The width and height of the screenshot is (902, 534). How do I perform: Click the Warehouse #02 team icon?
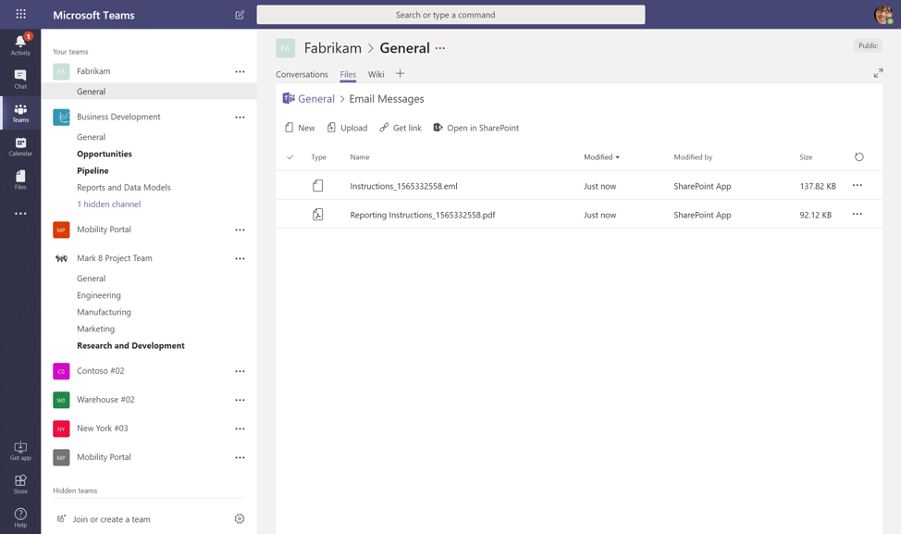coord(62,400)
